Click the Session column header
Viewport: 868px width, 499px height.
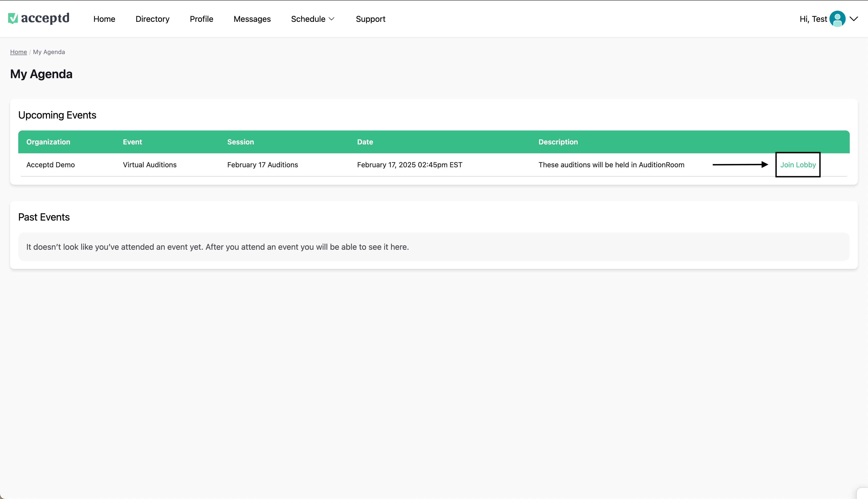pos(241,142)
